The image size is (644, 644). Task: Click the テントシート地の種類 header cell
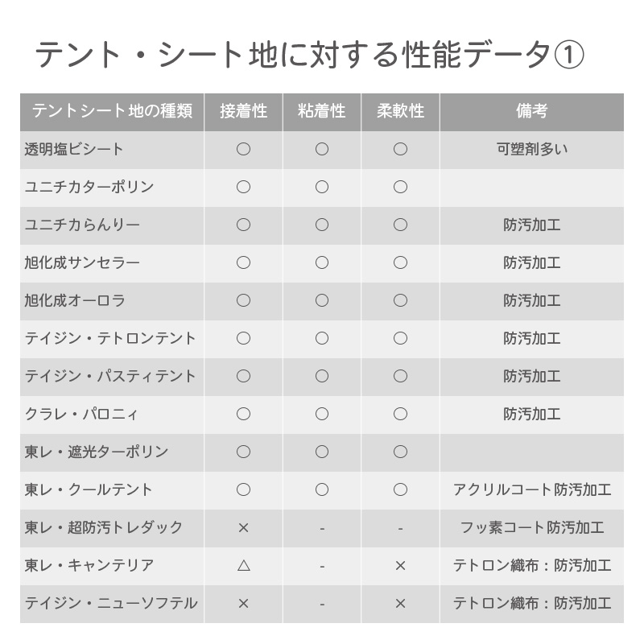[112, 111]
